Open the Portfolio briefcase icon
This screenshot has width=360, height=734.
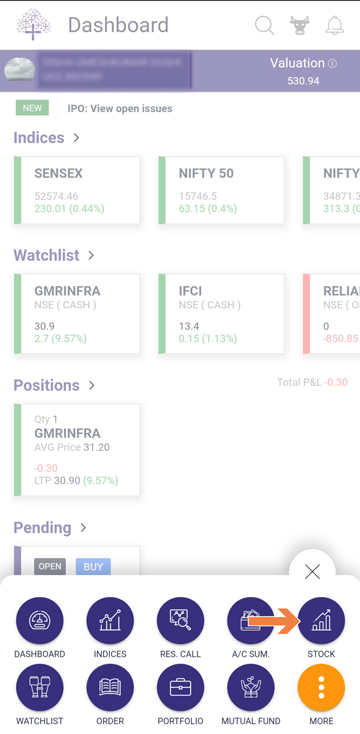point(180,688)
